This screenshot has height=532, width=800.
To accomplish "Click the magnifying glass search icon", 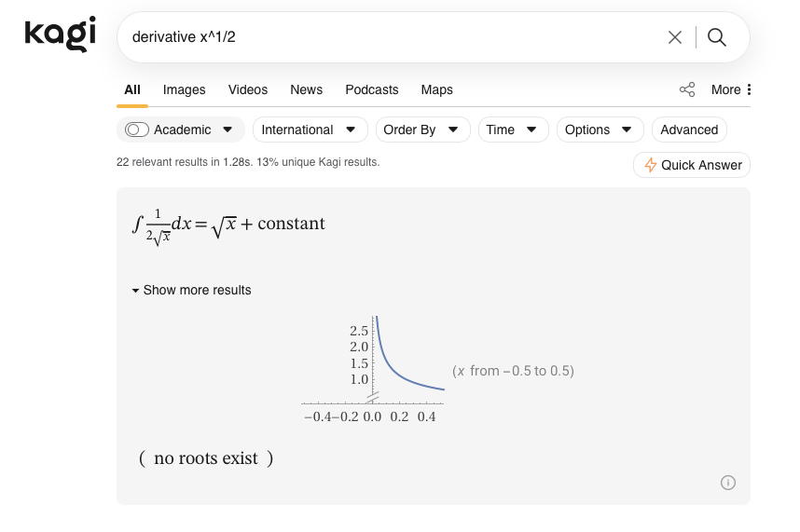I will tap(716, 37).
